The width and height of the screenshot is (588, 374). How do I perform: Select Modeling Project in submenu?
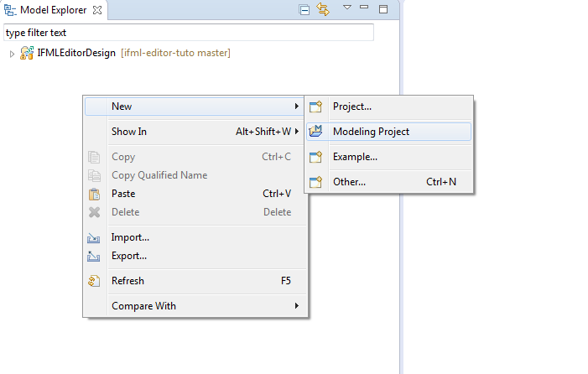point(389,132)
